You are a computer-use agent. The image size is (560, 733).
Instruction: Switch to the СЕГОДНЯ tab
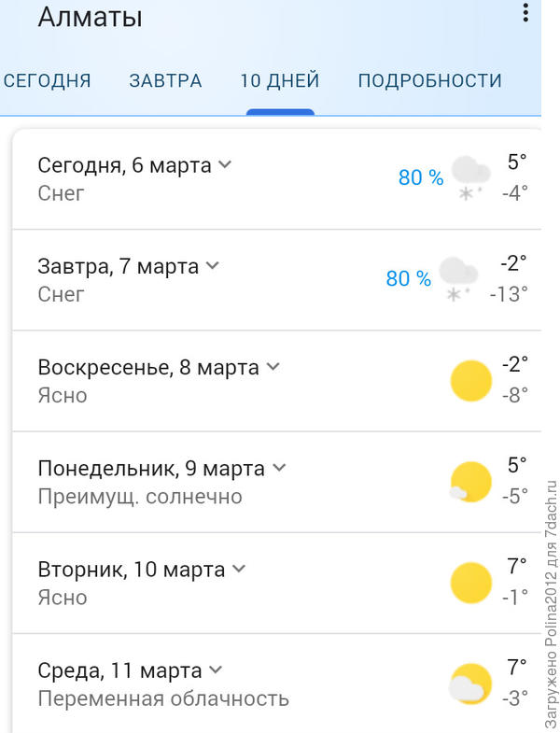pos(47,80)
